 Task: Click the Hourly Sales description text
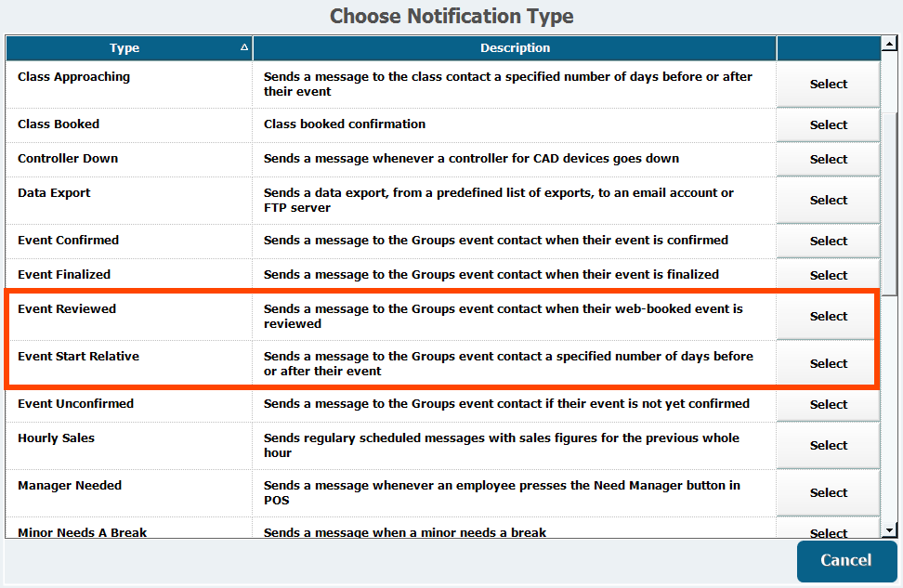click(502, 445)
